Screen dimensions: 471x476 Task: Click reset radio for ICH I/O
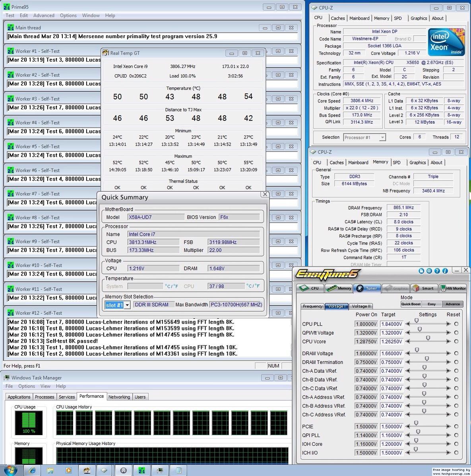pos(456,453)
